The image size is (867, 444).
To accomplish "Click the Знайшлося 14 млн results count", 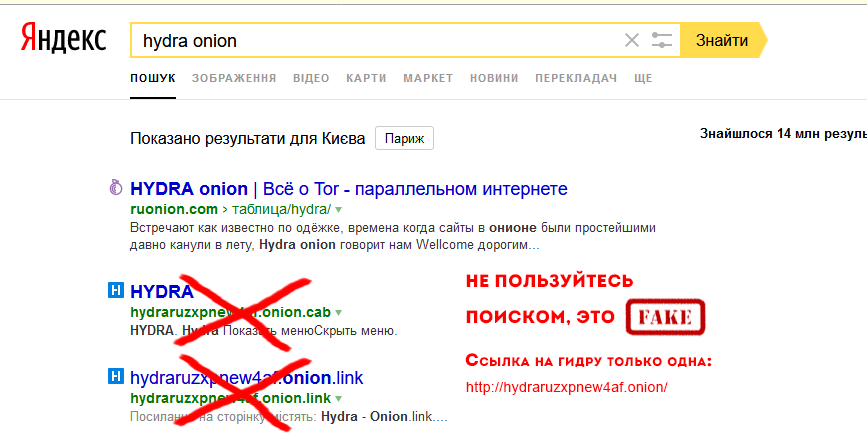I will pyautogui.click(x=783, y=134).
